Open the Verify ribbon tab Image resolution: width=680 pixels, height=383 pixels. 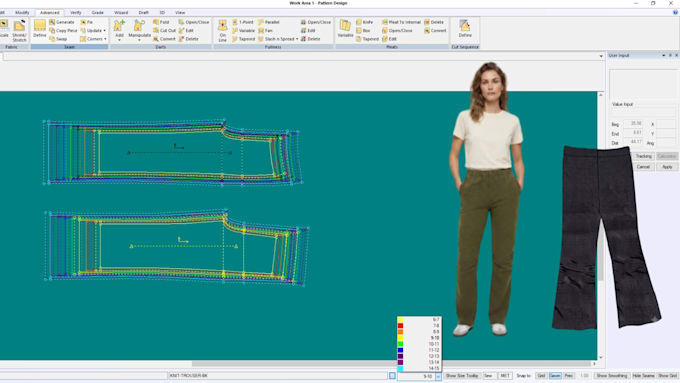pos(76,13)
